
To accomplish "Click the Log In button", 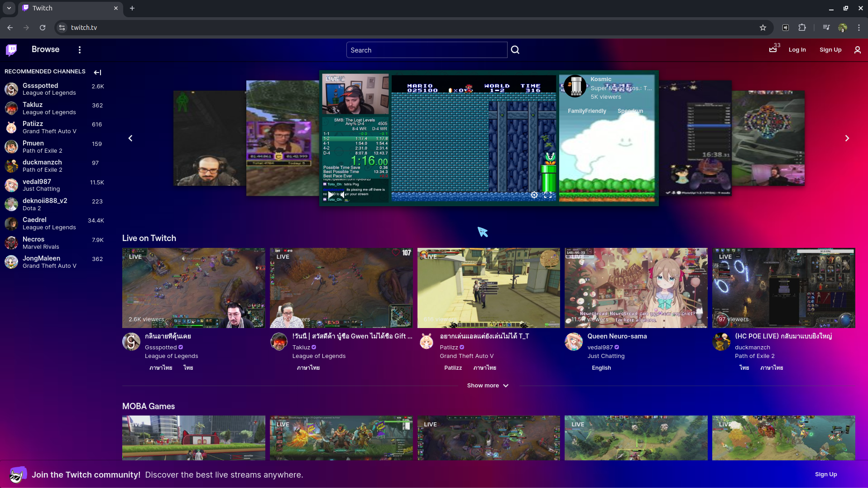I will pyautogui.click(x=797, y=50).
